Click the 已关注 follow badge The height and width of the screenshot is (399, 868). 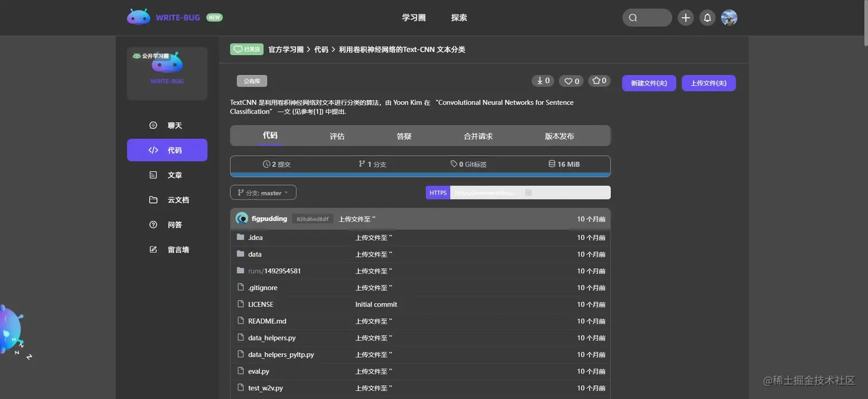pyautogui.click(x=247, y=49)
